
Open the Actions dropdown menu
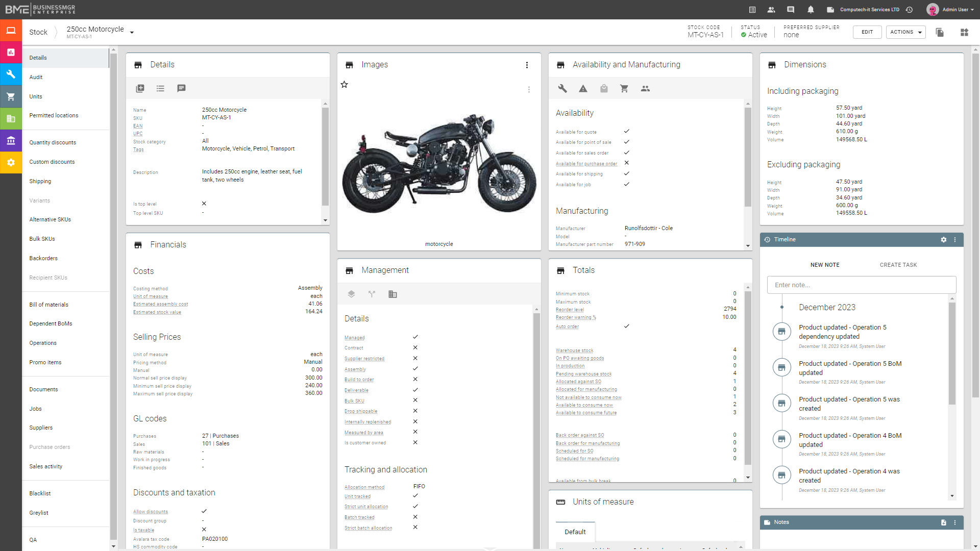click(x=905, y=32)
